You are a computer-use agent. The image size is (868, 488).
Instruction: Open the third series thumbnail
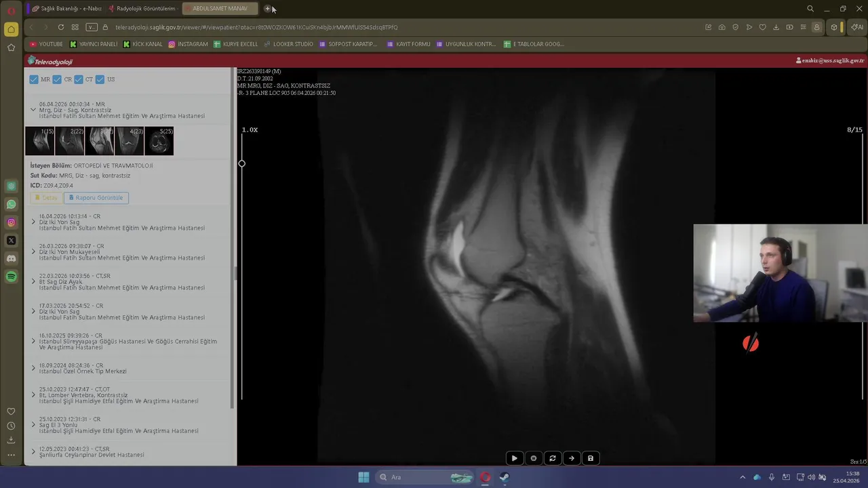point(100,141)
